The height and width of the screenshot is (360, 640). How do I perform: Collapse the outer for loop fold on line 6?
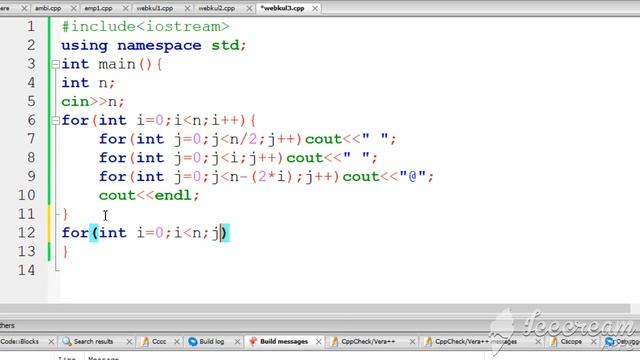click(x=56, y=120)
